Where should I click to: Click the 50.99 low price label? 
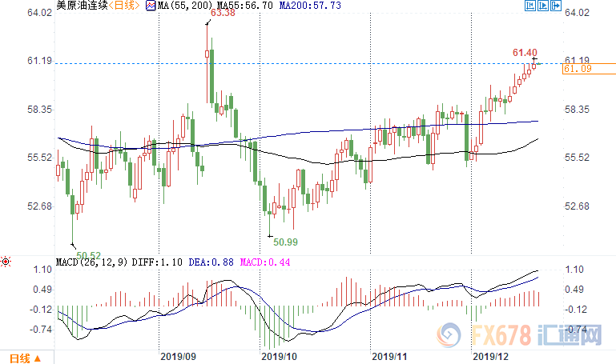click(286, 242)
